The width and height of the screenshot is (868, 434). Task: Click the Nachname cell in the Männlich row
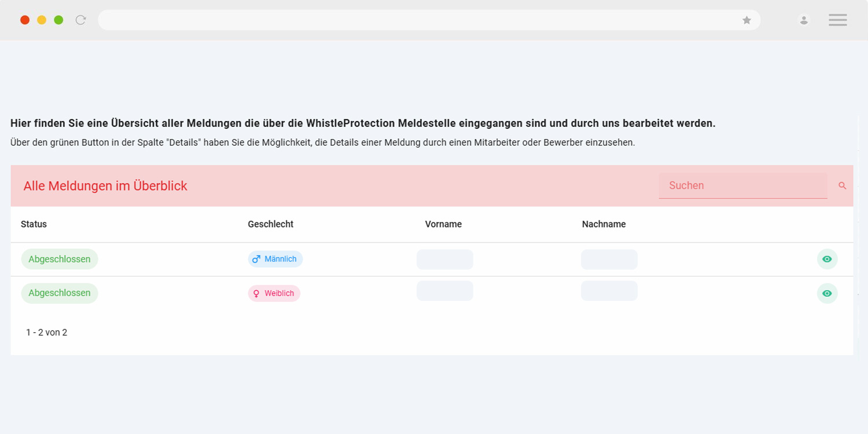point(609,259)
